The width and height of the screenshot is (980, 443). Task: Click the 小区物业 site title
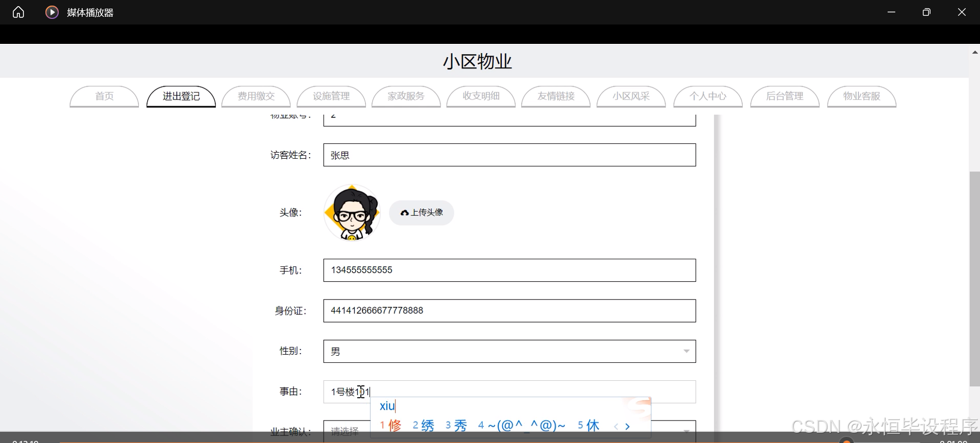(x=477, y=62)
